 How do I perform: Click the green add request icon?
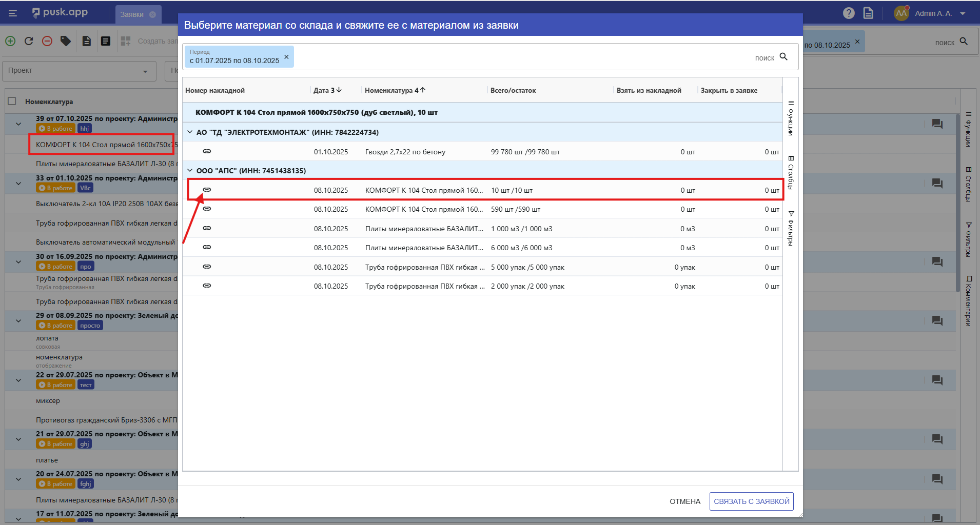(10, 41)
